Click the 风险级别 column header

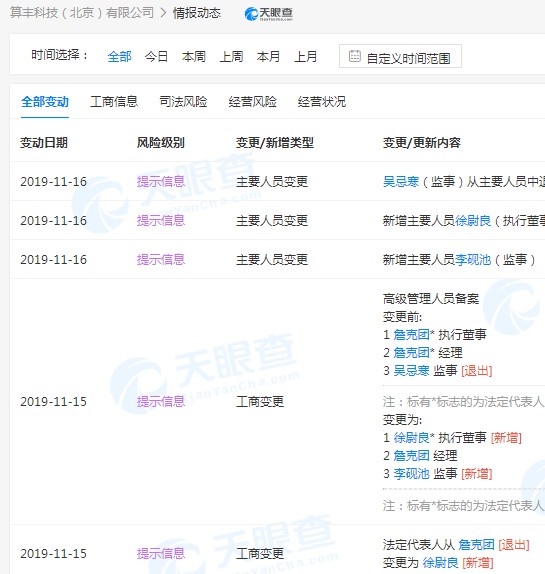161,143
